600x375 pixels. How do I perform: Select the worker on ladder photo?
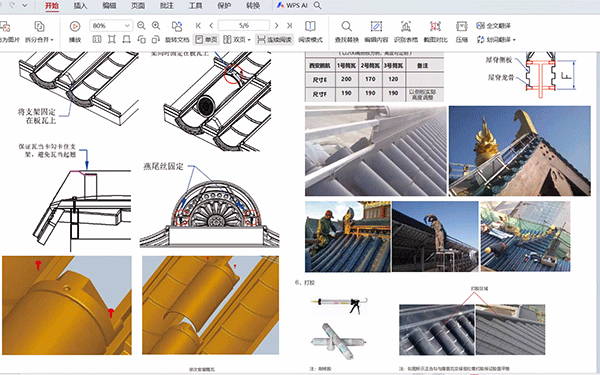click(x=435, y=236)
